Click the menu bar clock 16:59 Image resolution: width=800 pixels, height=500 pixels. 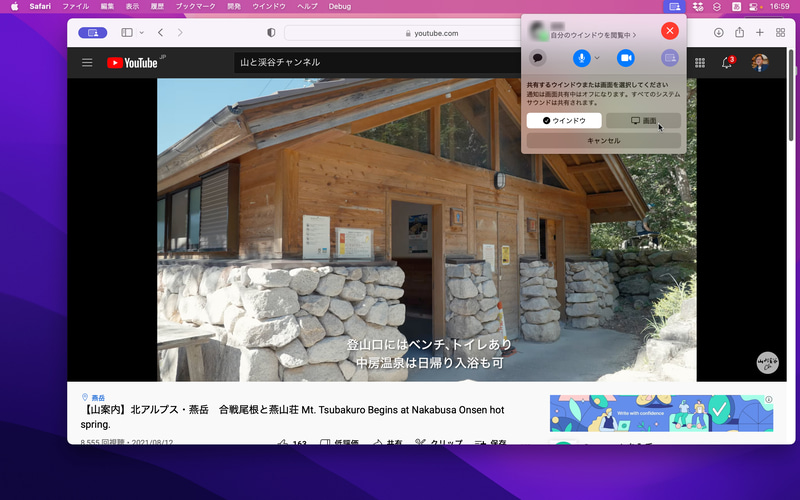click(780, 7)
